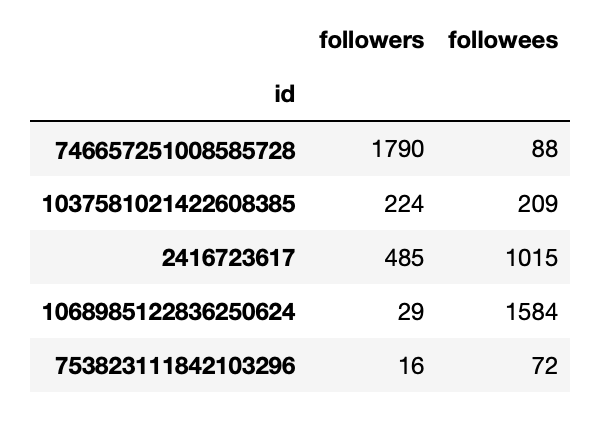This screenshot has width=600, height=422.
Task: Select index id 1068985122836250624
Action: tap(168, 312)
